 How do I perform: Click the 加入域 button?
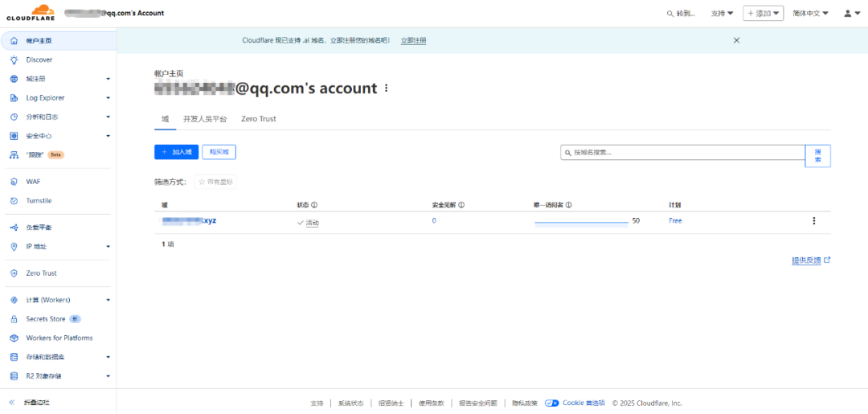(x=176, y=152)
